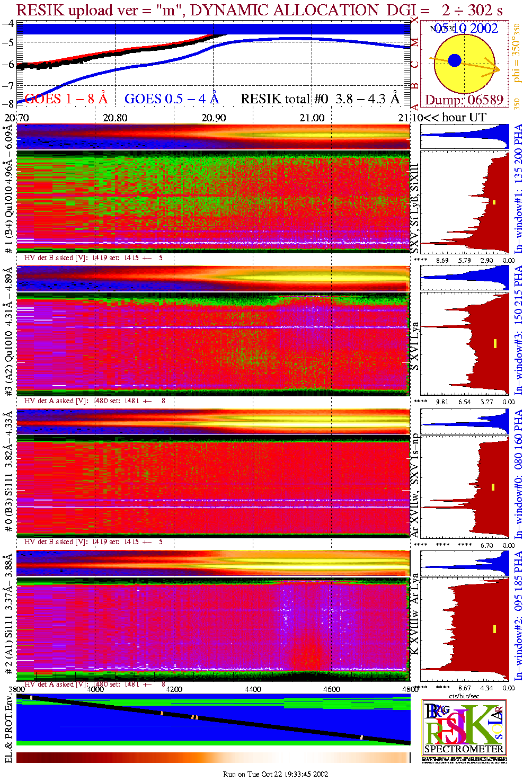Screen dimensions: 532x782
Task: Click the 05 10 2002 date label
Action: (466, 29)
